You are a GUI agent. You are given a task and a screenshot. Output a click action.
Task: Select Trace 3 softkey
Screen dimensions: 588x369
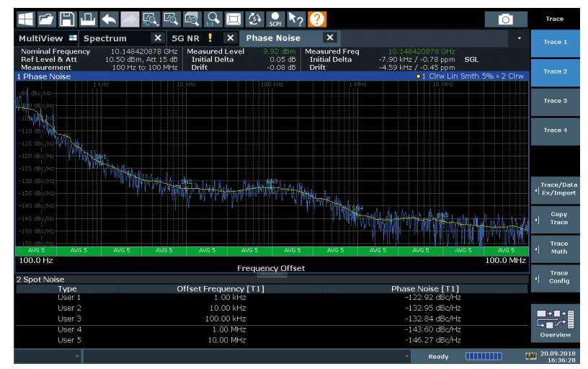pos(555,102)
